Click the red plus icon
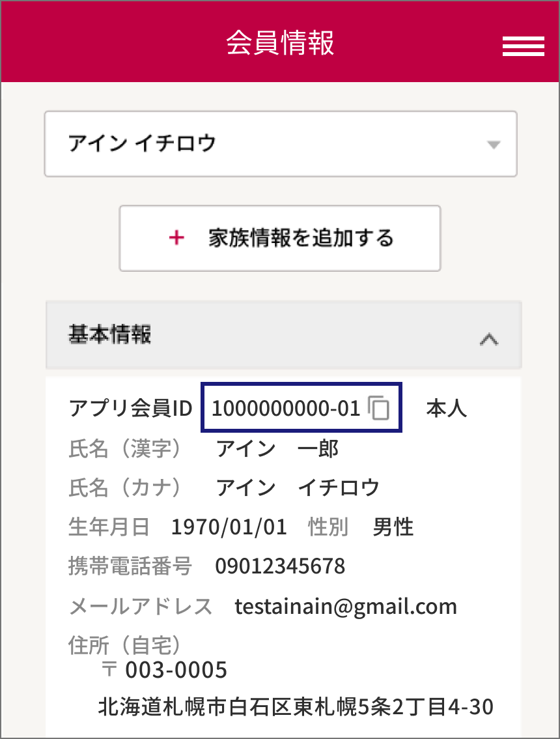 click(x=176, y=237)
